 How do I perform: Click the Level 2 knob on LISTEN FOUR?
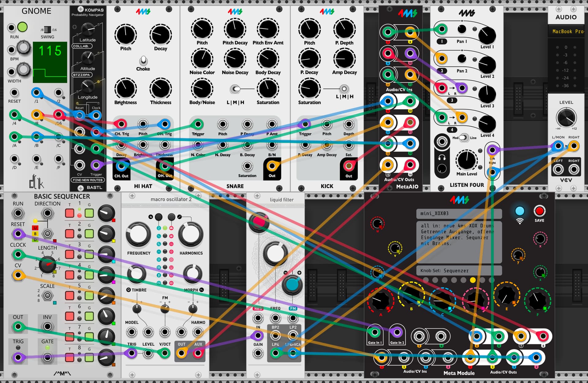click(487, 65)
